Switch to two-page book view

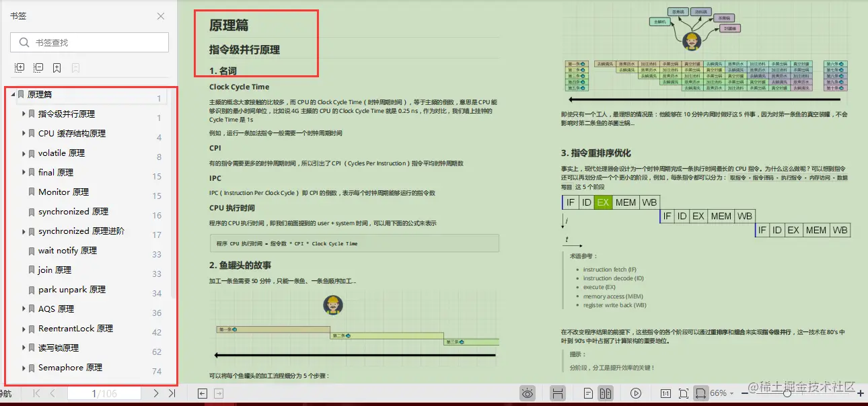tap(606, 393)
